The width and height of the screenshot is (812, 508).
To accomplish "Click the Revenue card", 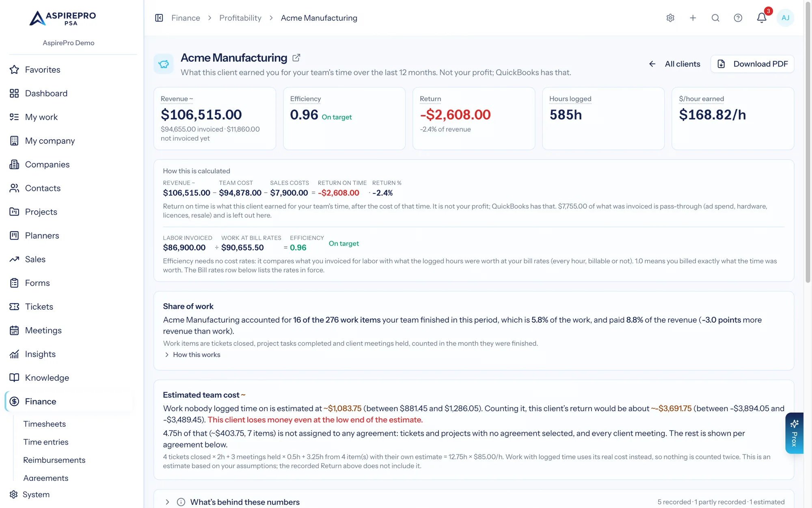I will pyautogui.click(x=215, y=119).
